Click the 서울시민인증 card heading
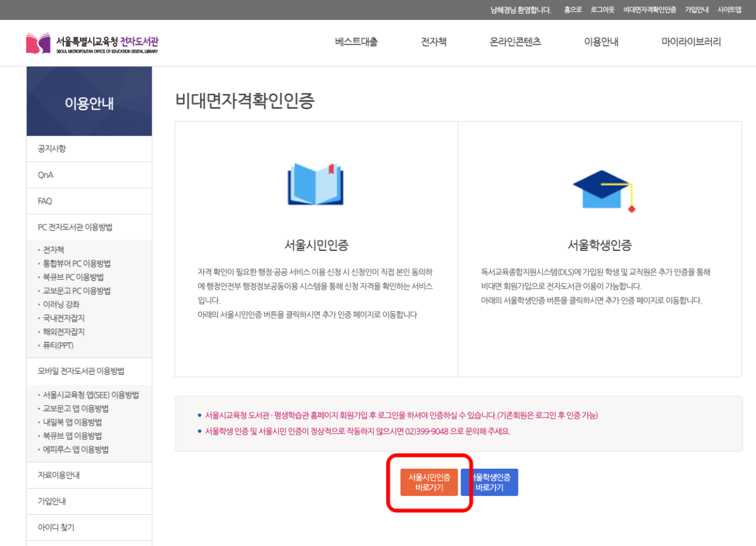Screen dimensions: 756x546 (316, 245)
